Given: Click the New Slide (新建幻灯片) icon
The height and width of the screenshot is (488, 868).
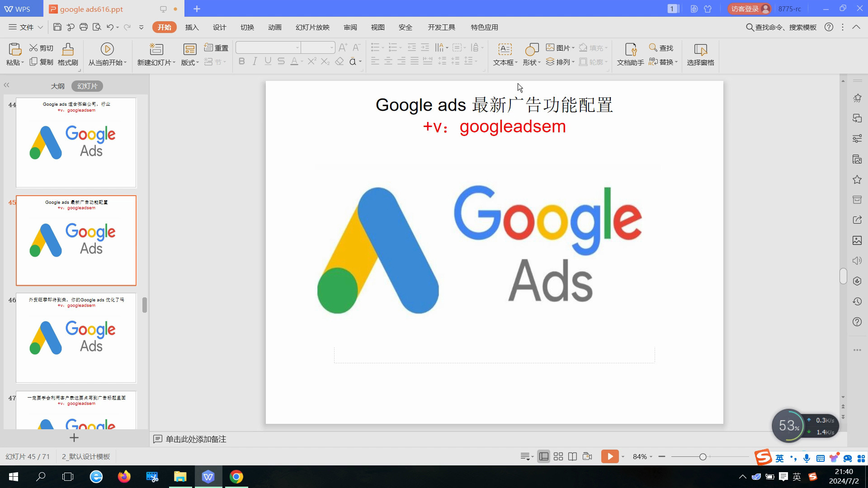Looking at the screenshot, I should click(156, 49).
